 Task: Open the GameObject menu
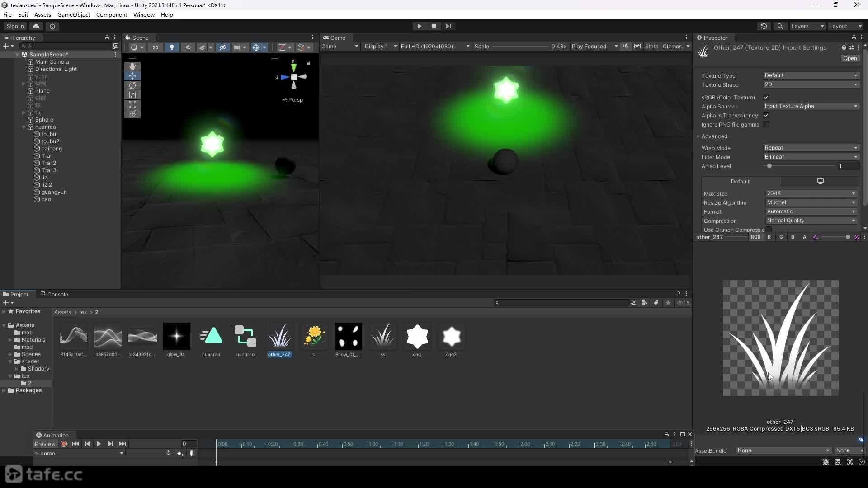click(74, 14)
